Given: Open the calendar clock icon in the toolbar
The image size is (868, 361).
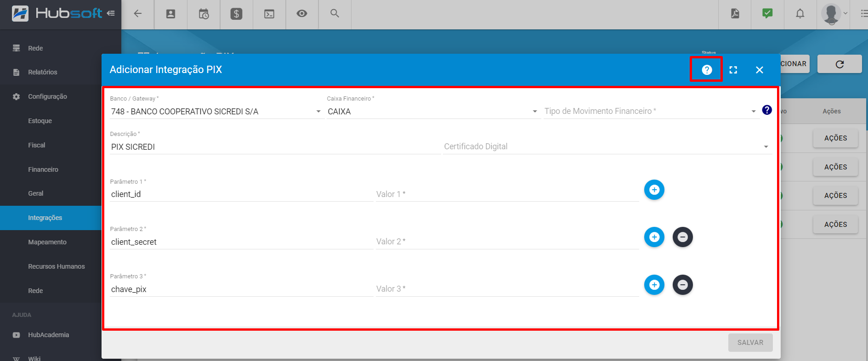Looking at the screenshot, I should point(204,14).
